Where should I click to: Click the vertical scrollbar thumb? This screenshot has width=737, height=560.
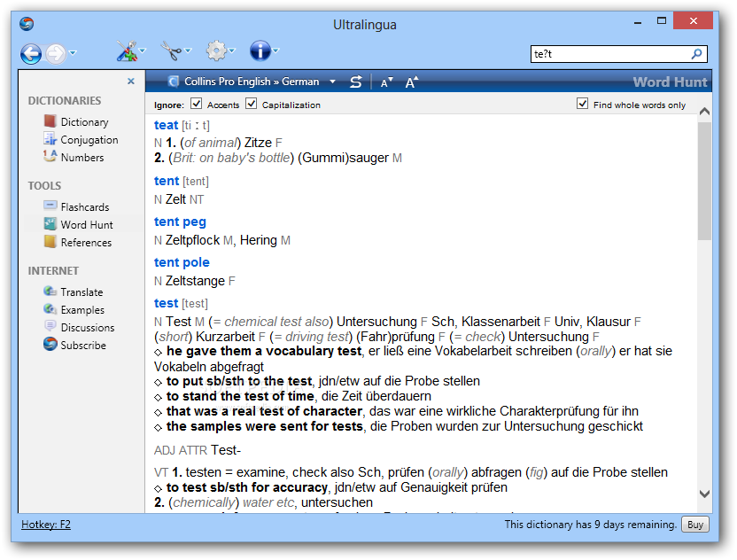[x=704, y=181]
